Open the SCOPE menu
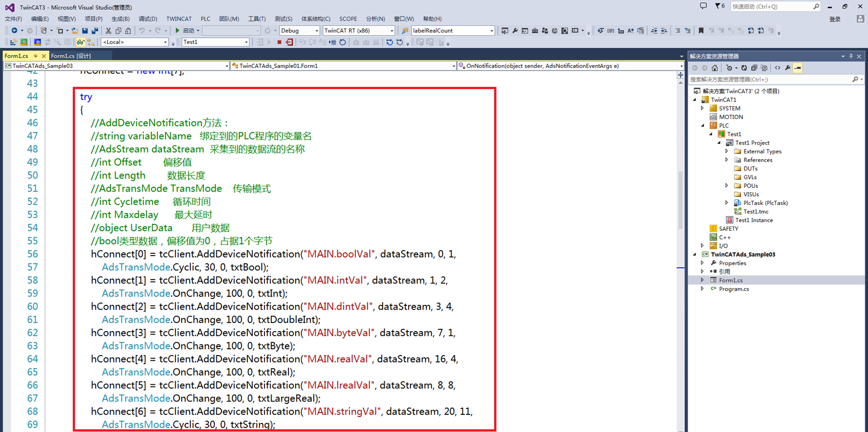Screen dimensions: 868x432 click(348, 19)
